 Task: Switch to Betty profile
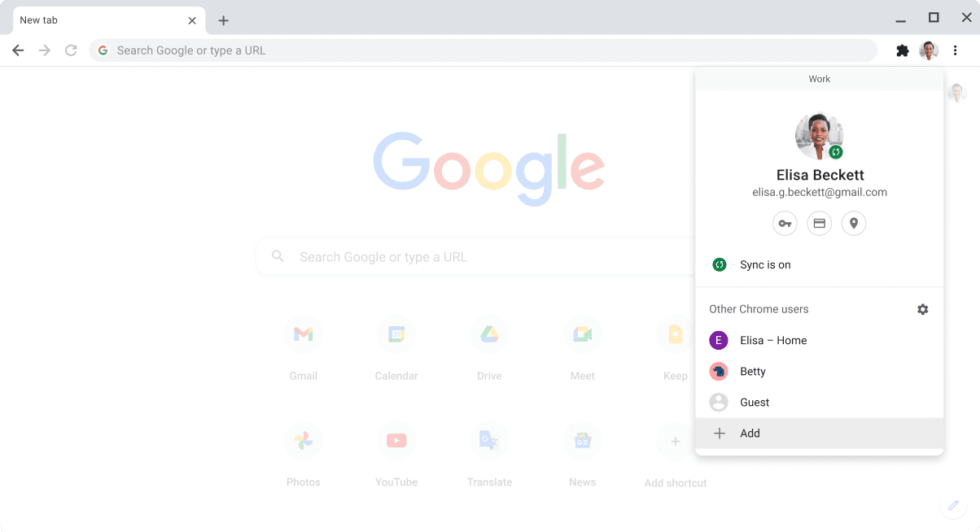(819, 371)
